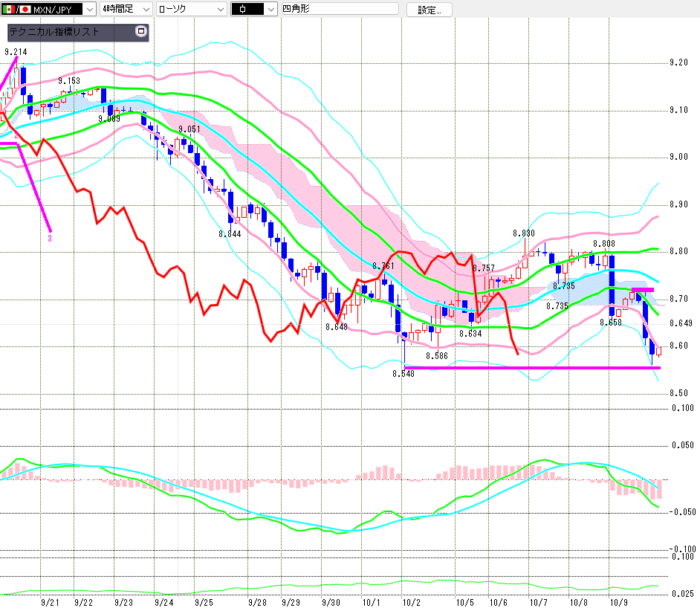Viewport: 700px width, 608px height.
Task: Click the 8.50 price axis value
Action: [678, 393]
